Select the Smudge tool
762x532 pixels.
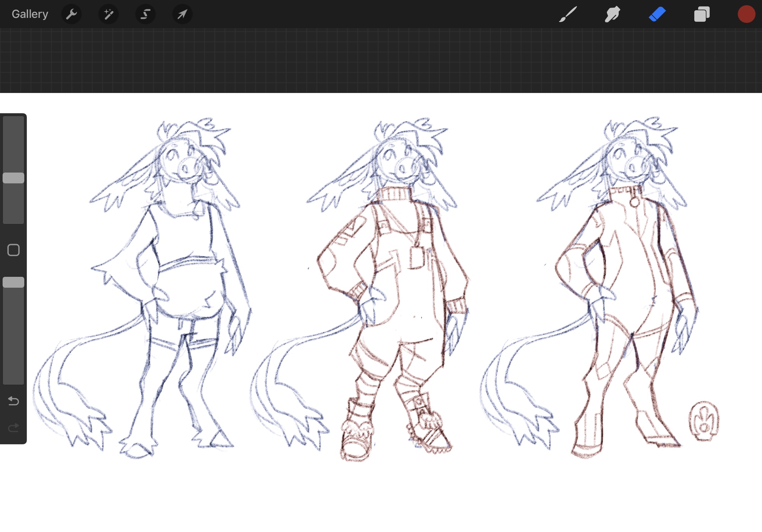pyautogui.click(x=612, y=14)
